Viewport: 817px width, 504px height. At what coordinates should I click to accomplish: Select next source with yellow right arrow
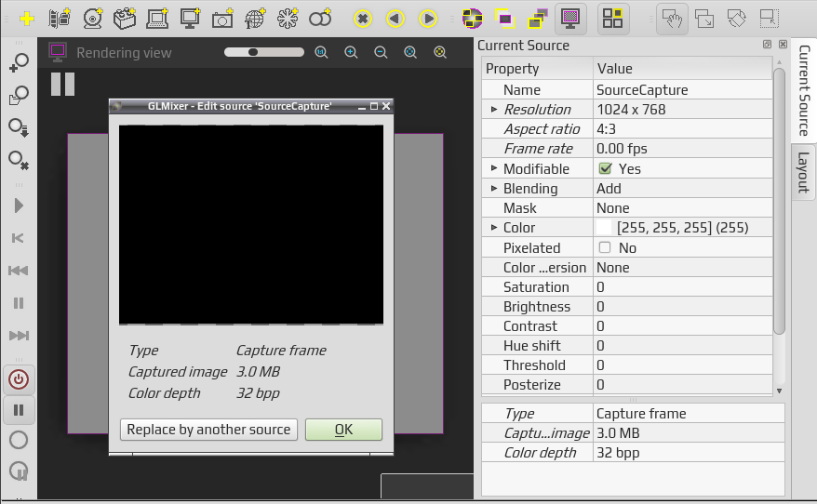[428, 20]
